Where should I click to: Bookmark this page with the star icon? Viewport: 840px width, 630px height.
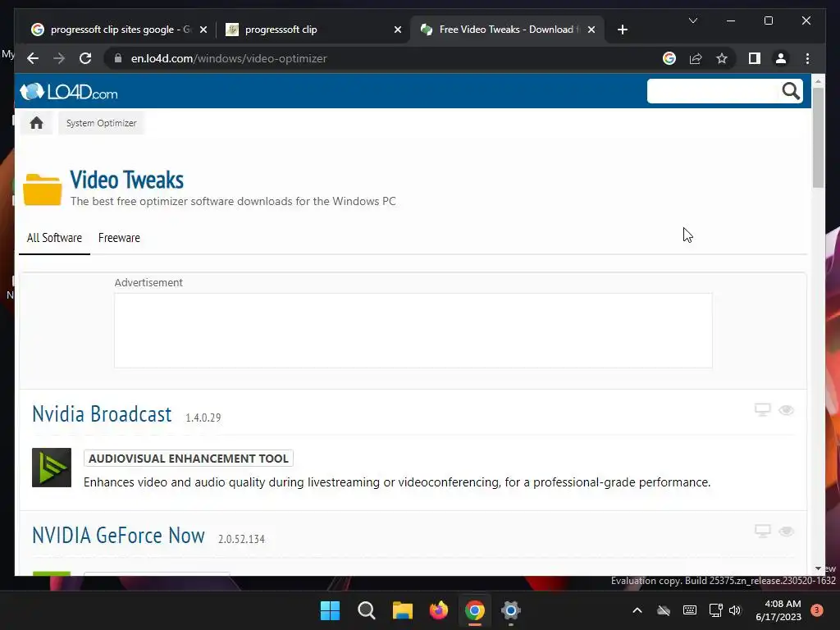pos(722,58)
